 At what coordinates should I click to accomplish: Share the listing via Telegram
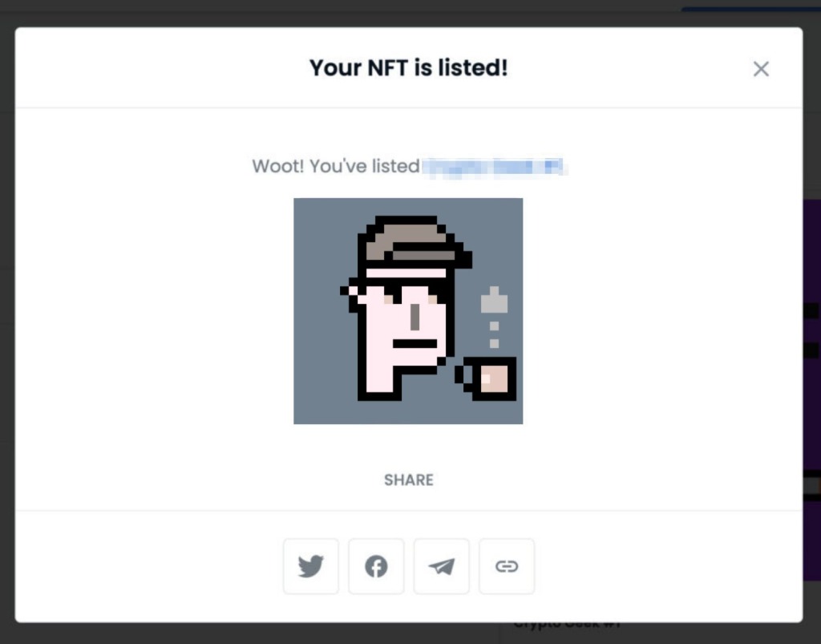pyautogui.click(x=442, y=566)
